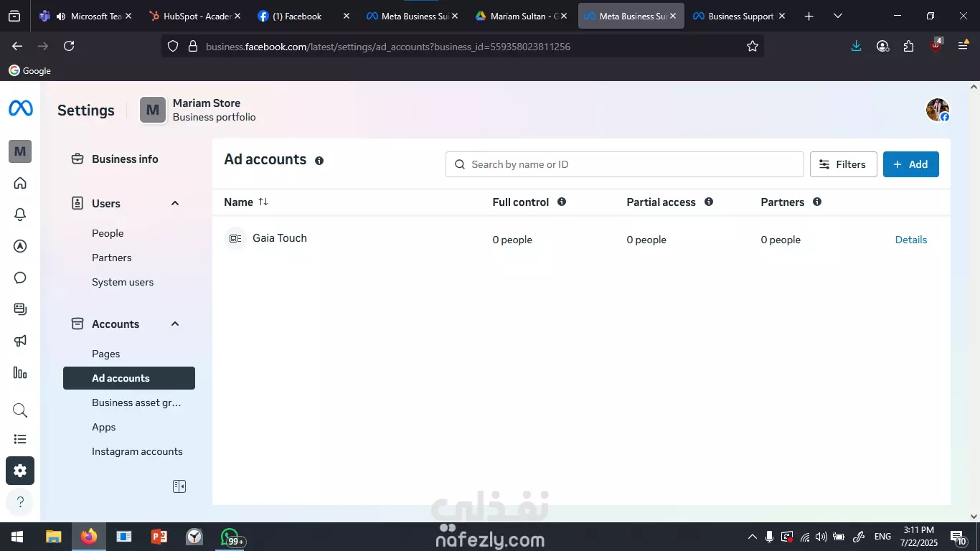Click the magnifier search icon in Meta sidebar

[x=20, y=410]
